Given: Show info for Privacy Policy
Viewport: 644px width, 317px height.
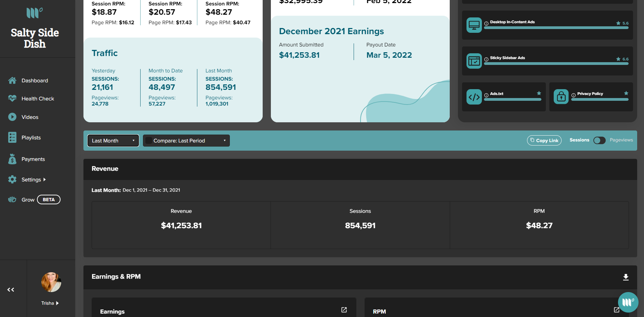Looking at the screenshot, I should 574,95.
